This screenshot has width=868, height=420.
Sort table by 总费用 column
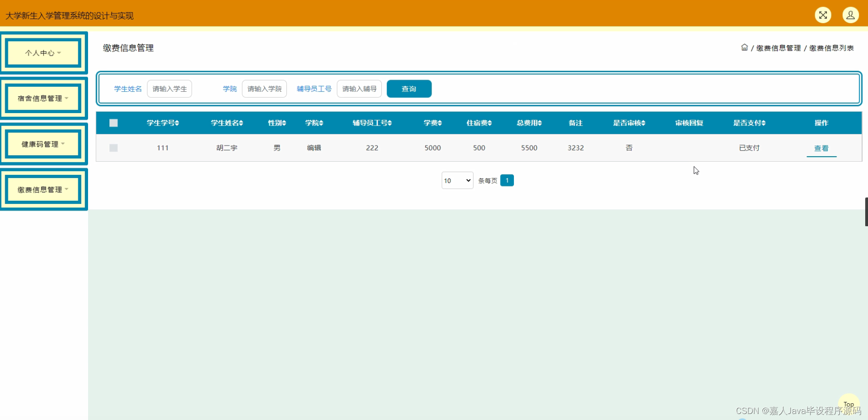click(x=529, y=123)
